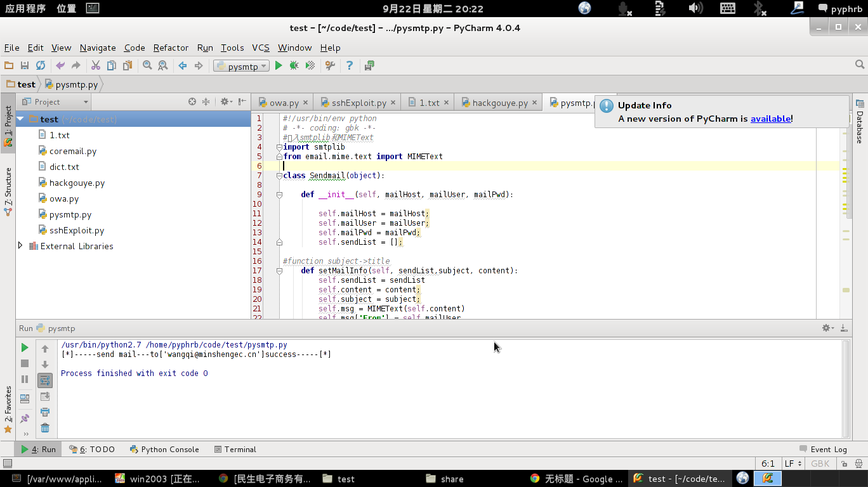Open the Refactor menu
This screenshot has width=868, height=487.
coord(171,48)
